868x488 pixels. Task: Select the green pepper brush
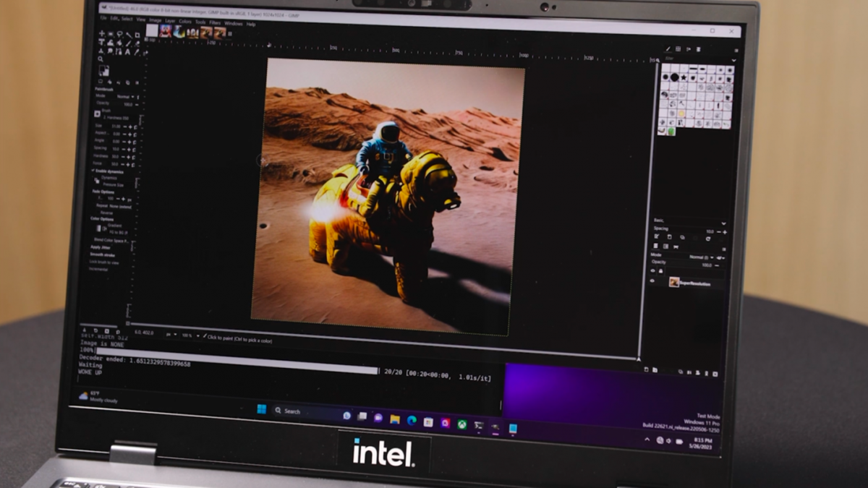pyautogui.click(x=671, y=132)
